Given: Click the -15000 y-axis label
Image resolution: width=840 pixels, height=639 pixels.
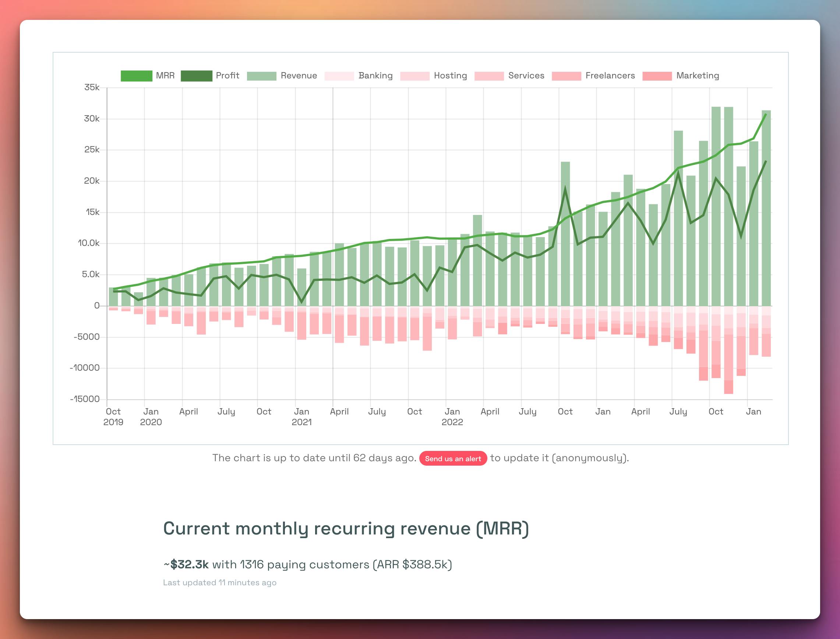Looking at the screenshot, I should point(85,399).
